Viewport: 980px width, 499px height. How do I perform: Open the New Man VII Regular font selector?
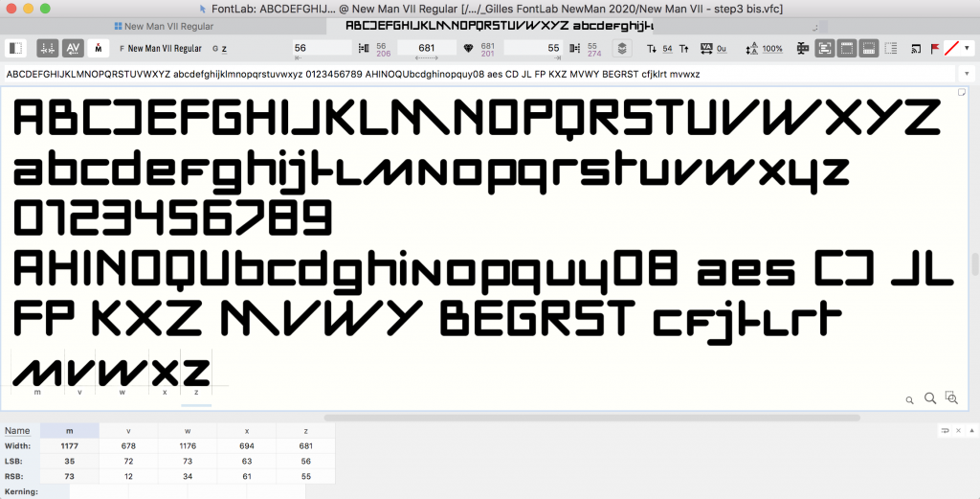(165, 48)
